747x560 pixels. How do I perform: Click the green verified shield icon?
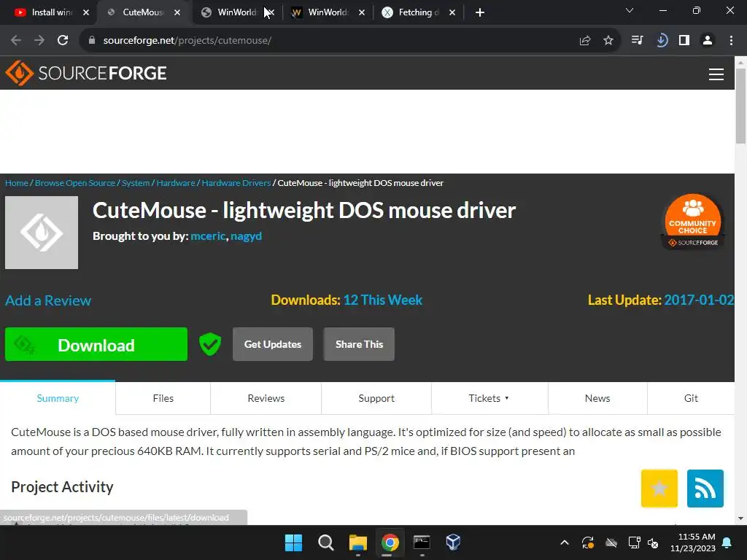pos(210,344)
